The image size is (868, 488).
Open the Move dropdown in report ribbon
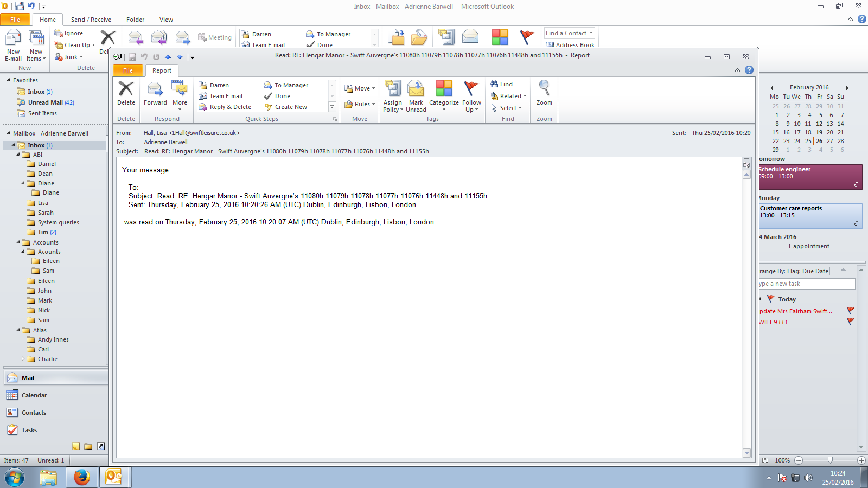point(360,88)
